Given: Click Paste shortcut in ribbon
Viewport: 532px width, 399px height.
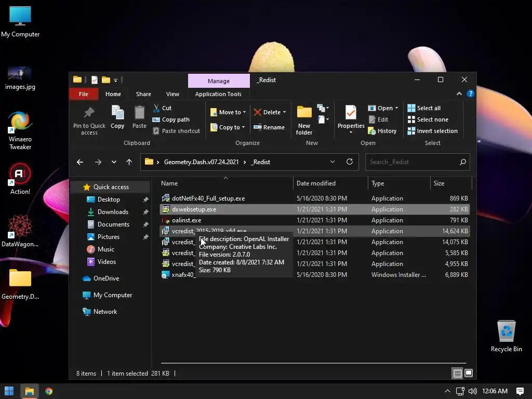Looking at the screenshot, I should pyautogui.click(x=176, y=131).
